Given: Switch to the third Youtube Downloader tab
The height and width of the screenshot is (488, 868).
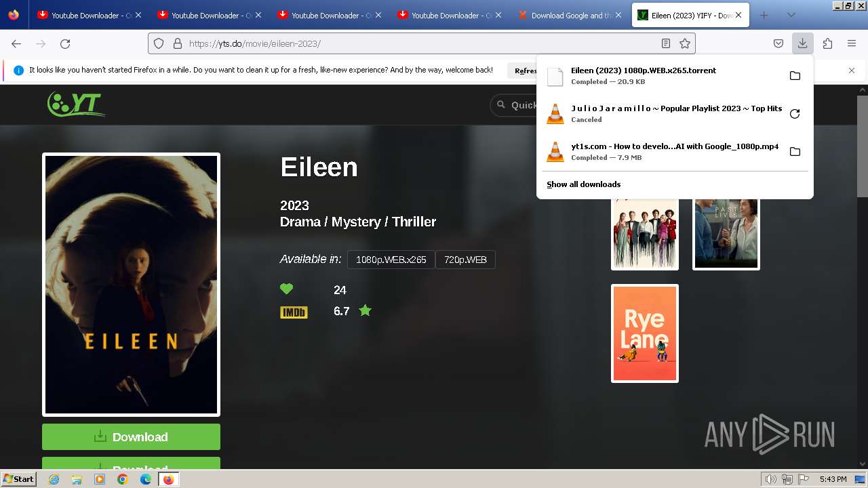Looking at the screenshot, I should (x=330, y=15).
